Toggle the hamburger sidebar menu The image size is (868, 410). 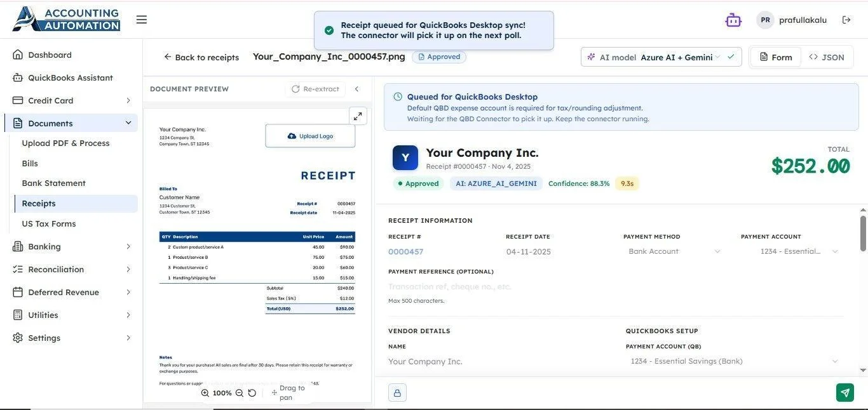click(142, 20)
